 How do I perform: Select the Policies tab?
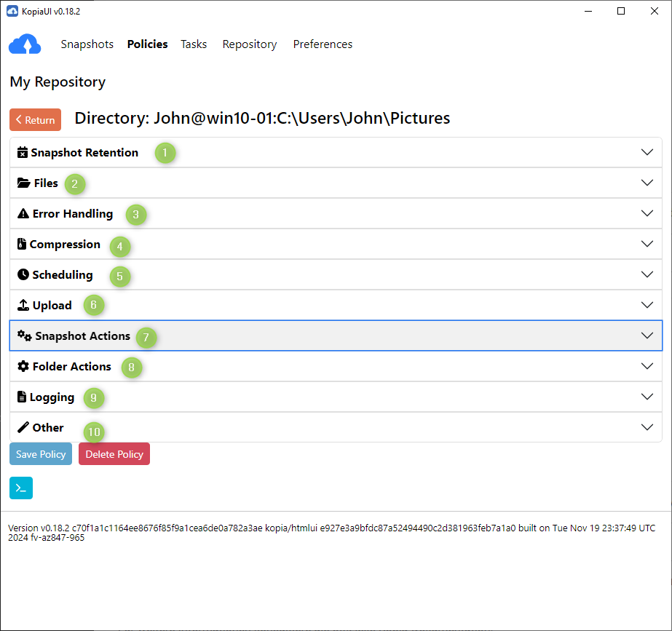147,44
